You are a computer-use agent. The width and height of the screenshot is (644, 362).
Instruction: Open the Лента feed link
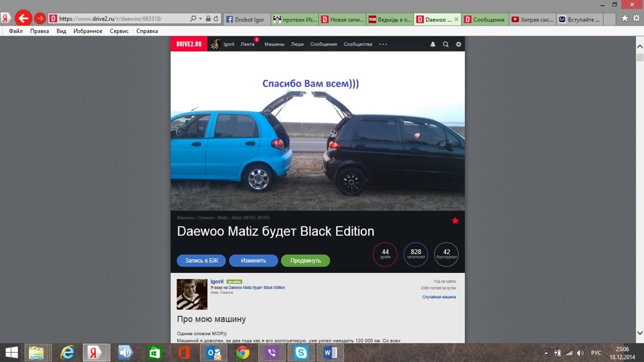coord(248,44)
